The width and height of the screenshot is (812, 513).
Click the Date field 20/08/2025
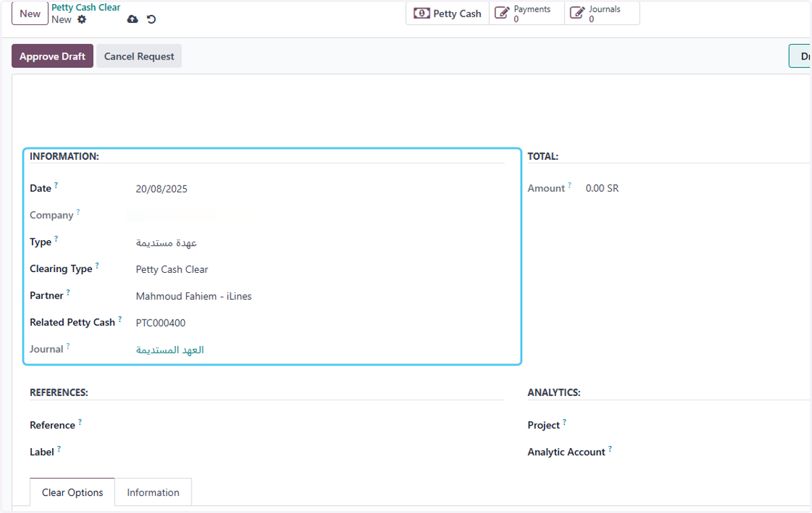pyautogui.click(x=319, y=189)
